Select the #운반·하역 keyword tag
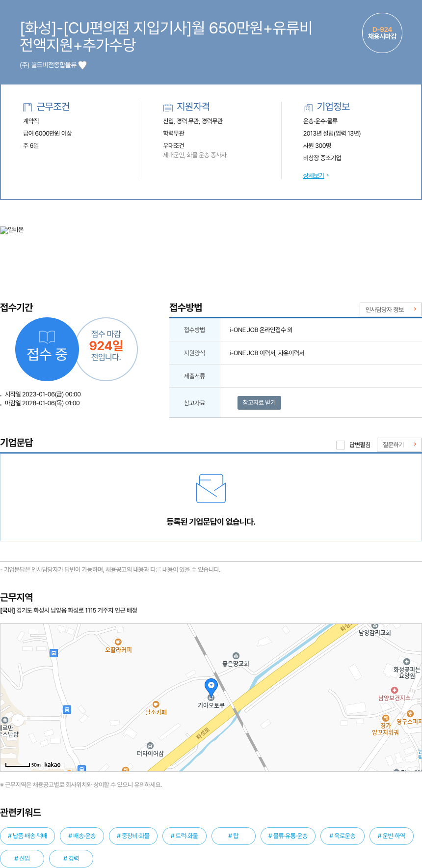 [392, 836]
